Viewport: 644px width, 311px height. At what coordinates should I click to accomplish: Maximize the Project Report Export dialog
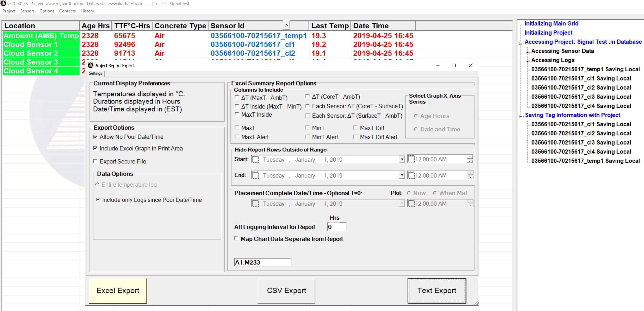[x=454, y=65]
